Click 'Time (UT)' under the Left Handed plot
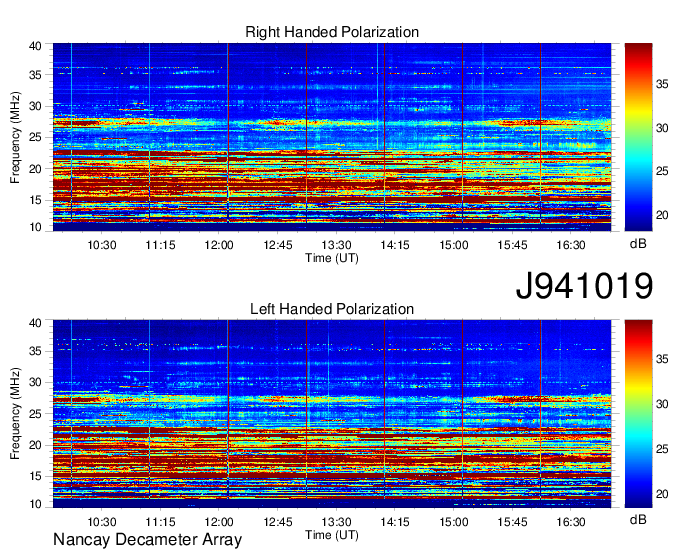 (x=332, y=535)
